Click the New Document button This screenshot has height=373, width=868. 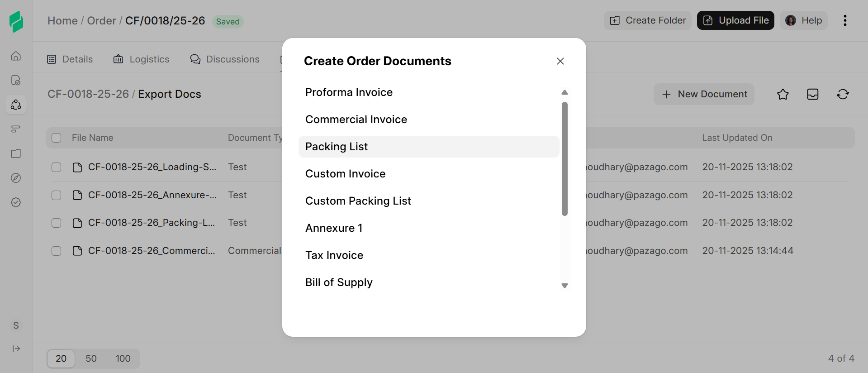click(x=704, y=94)
